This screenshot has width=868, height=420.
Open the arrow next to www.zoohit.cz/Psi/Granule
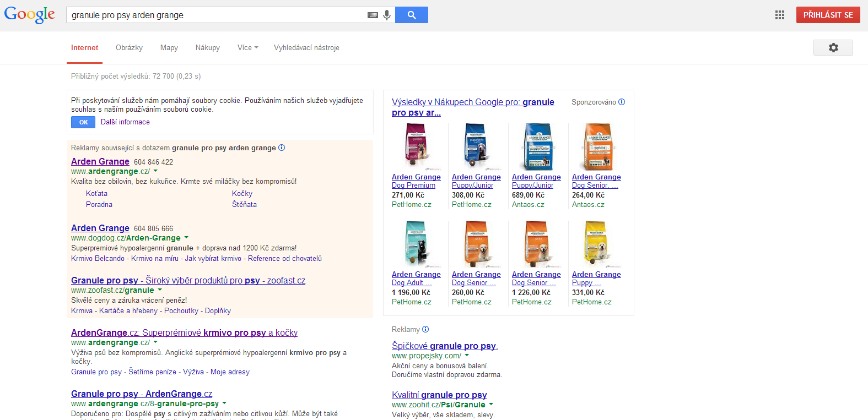click(491, 405)
